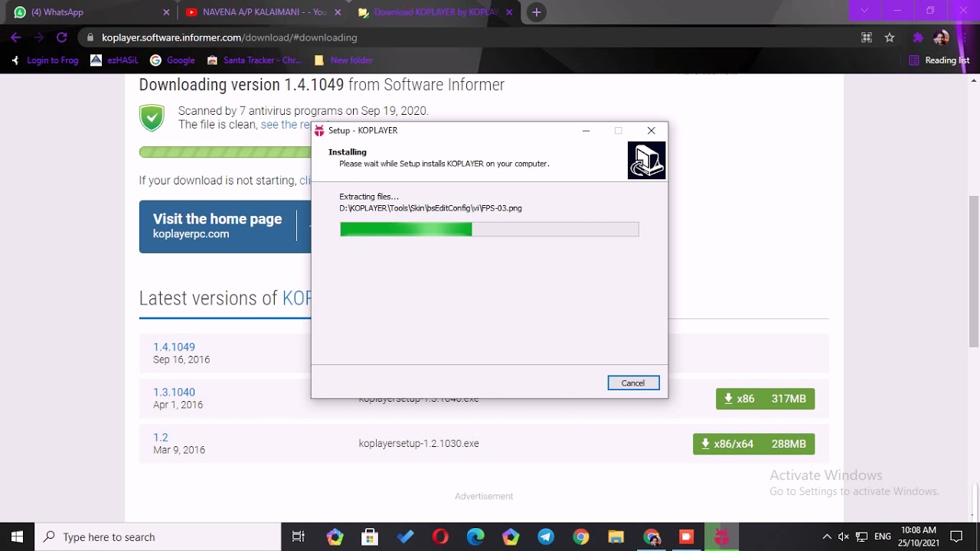
Task: Close the Download KOPLAYER tab
Action: [509, 12]
